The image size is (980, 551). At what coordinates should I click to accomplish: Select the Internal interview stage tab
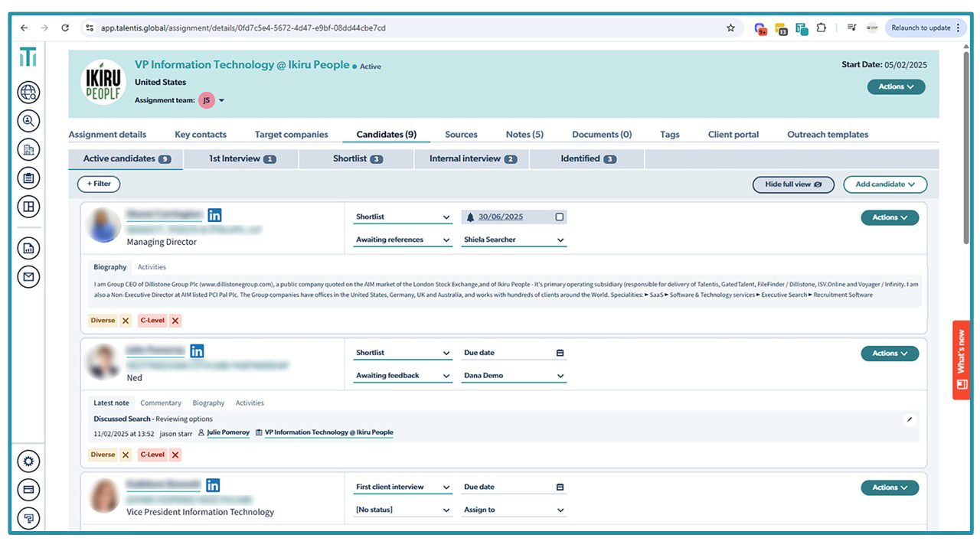point(472,159)
